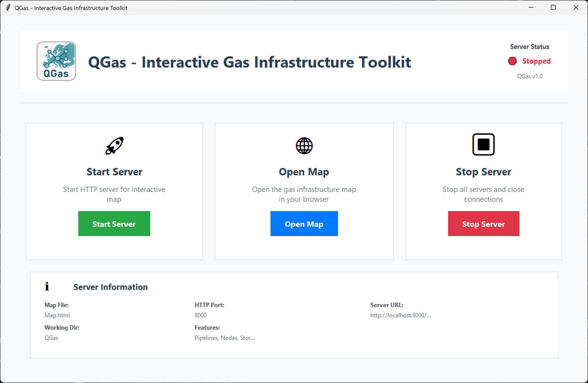Click the window title bar text
This screenshot has width=588, height=383.
71,8
